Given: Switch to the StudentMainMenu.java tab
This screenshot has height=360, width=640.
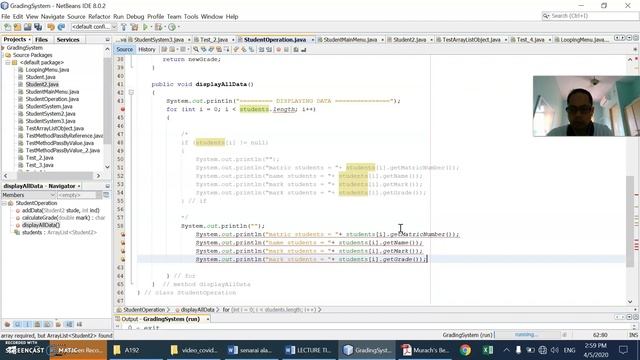Looking at the screenshot, I should coord(350,40).
